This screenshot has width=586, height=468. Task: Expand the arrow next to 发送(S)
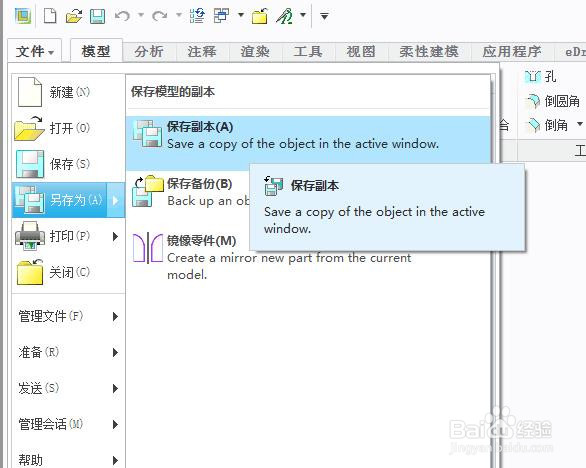pyautogui.click(x=115, y=388)
